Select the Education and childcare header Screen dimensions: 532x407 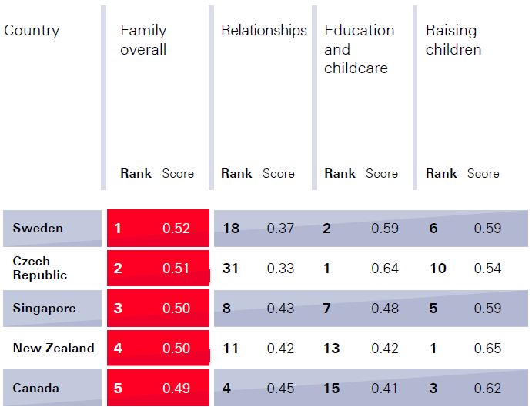pyautogui.click(x=359, y=49)
